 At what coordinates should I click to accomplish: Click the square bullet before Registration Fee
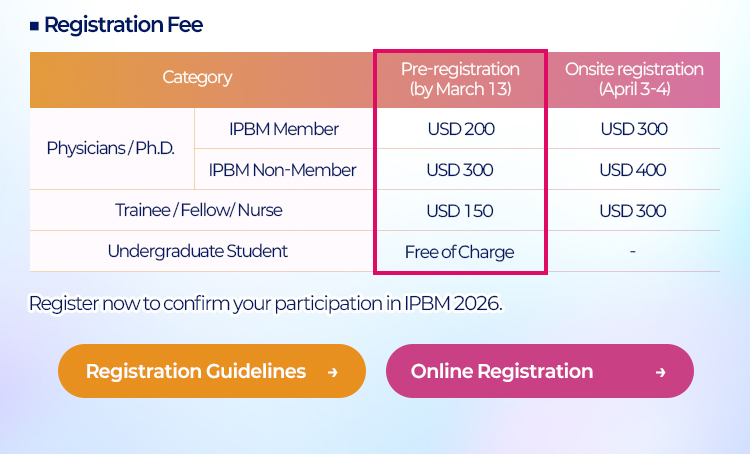point(35,25)
